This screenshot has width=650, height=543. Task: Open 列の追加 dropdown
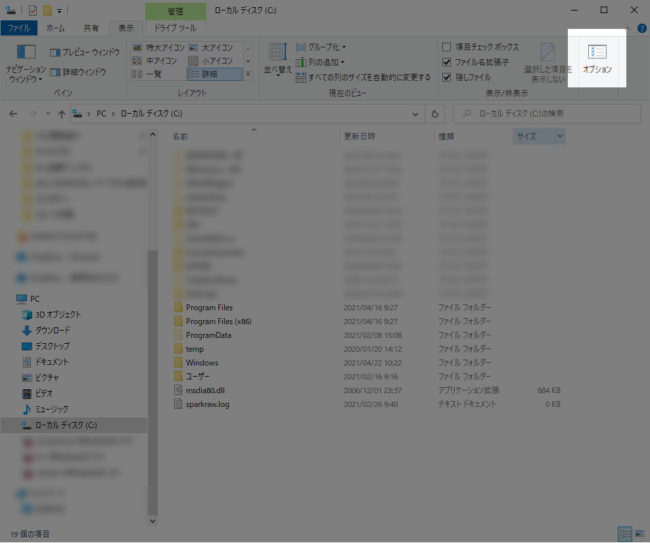(320, 62)
